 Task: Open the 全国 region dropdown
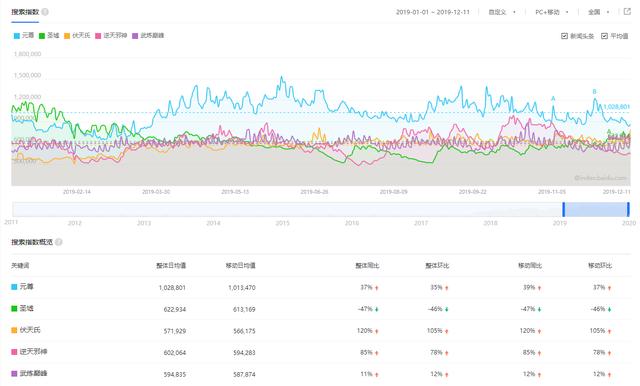(599, 12)
